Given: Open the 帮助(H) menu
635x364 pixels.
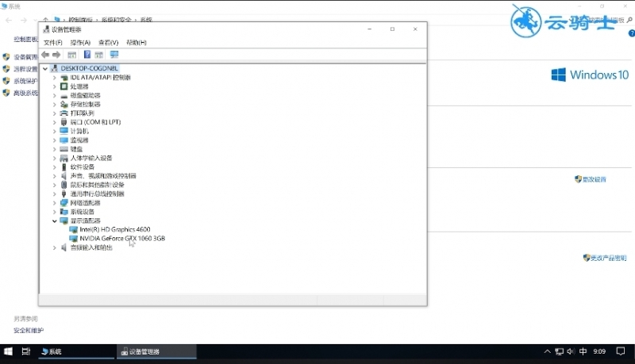Looking at the screenshot, I should click(x=136, y=43).
